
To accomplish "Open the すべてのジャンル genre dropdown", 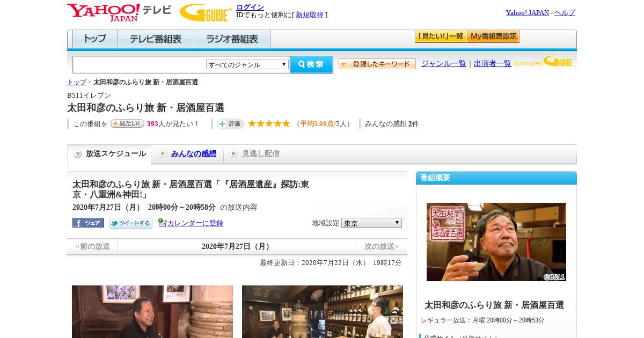I will 247,64.
